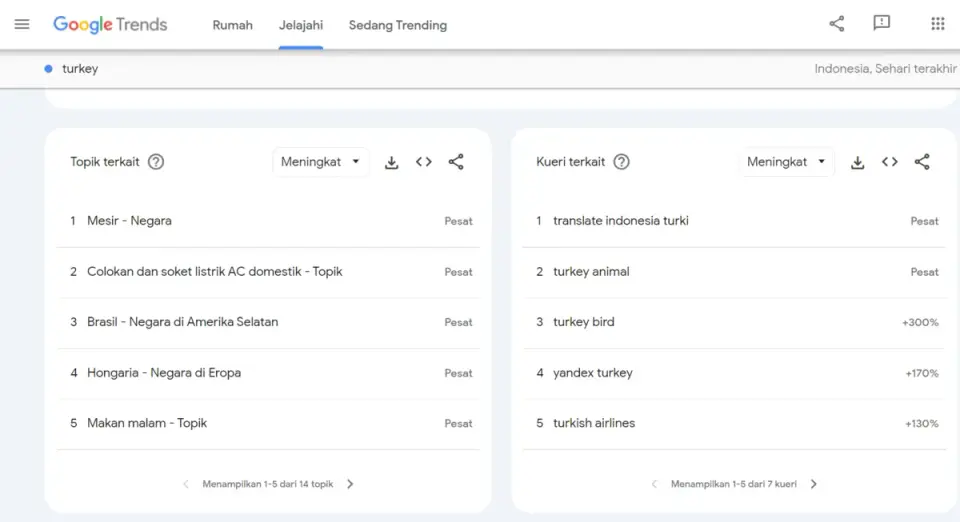Select the Jelajahi tab
The height and width of the screenshot is (522, 960).
pyautogui.click(x=301, y=25)
